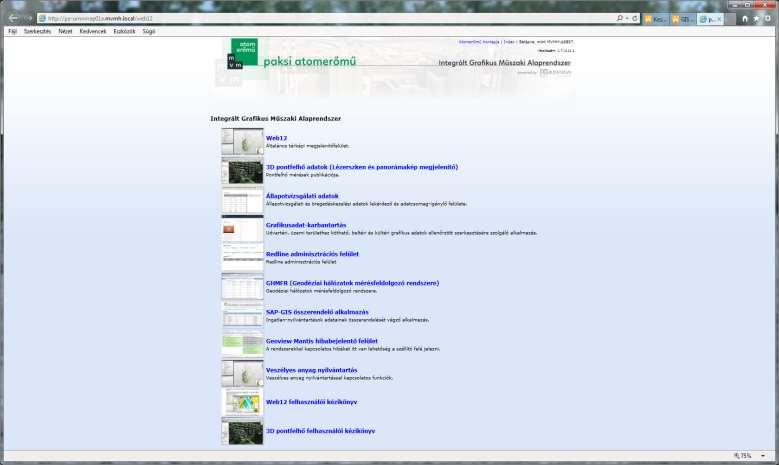The width and height of the screenshot is (779, 465).
Task: Open the Szerkesztés menu
Action: tap(37, 31)
